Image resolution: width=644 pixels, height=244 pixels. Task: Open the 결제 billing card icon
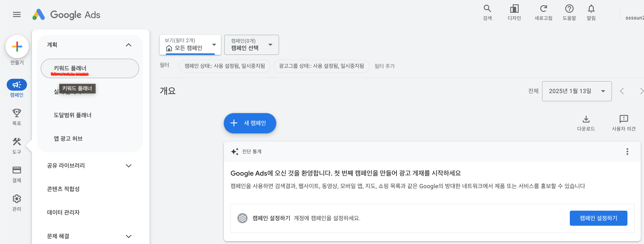coord(17,170)
